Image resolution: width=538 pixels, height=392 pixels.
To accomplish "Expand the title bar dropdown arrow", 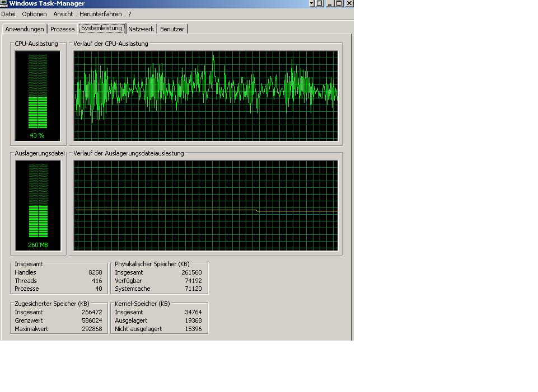I will point(311,3).
